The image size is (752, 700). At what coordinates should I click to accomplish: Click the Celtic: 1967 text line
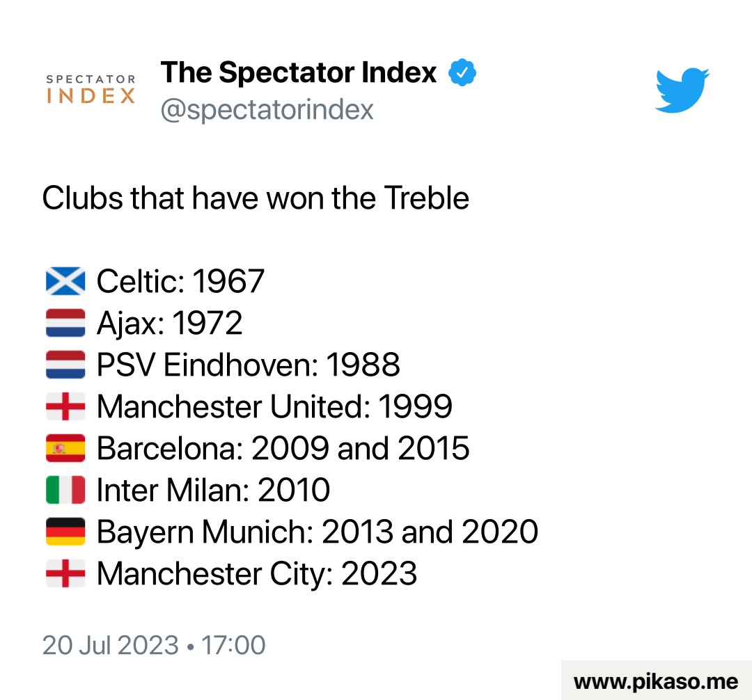pyautogui.click(x=180, y=282)
